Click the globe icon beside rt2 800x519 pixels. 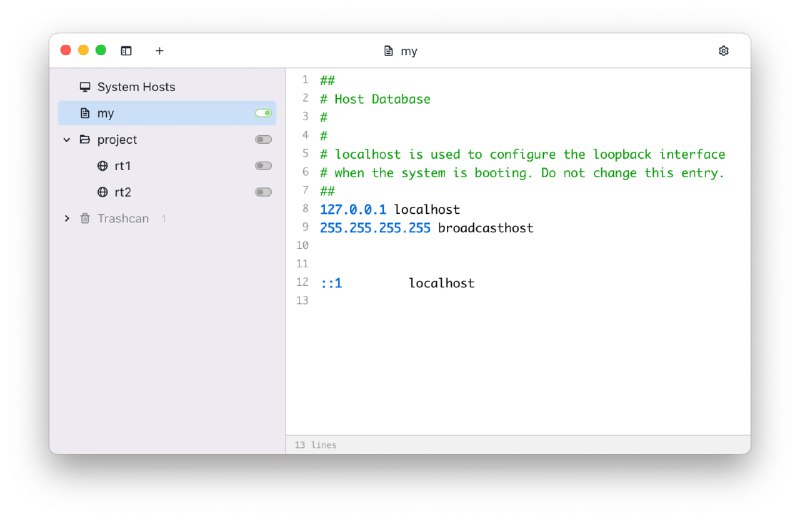(102, 192)
